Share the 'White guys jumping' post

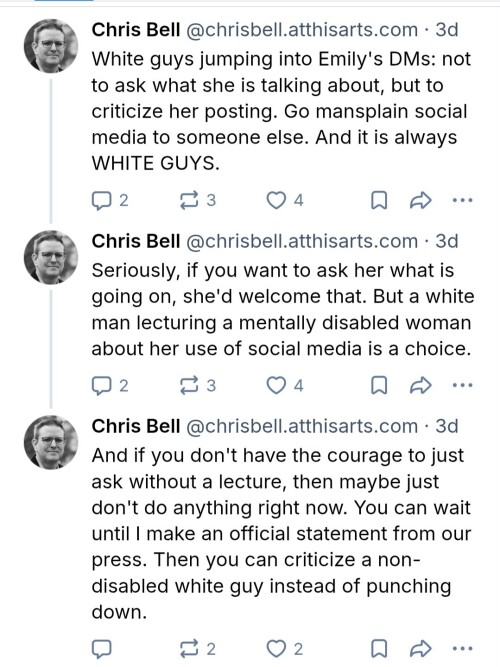(420, 200)
